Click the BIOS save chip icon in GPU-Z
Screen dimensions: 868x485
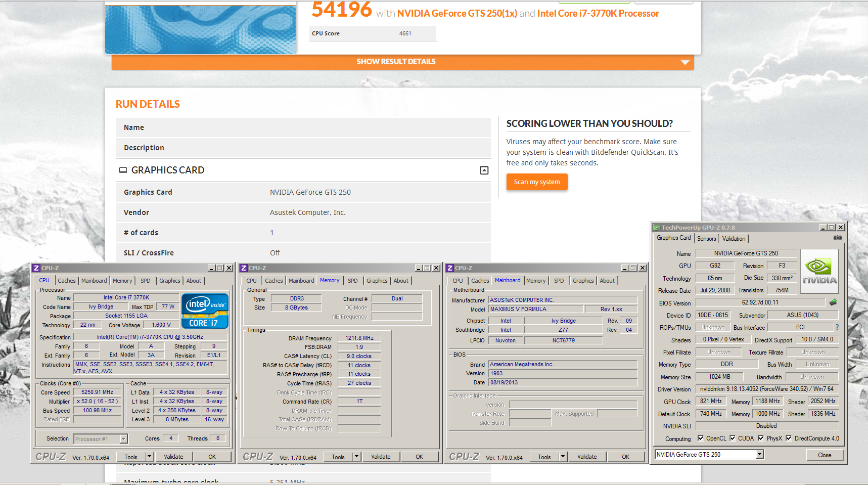tap(833, 302)
